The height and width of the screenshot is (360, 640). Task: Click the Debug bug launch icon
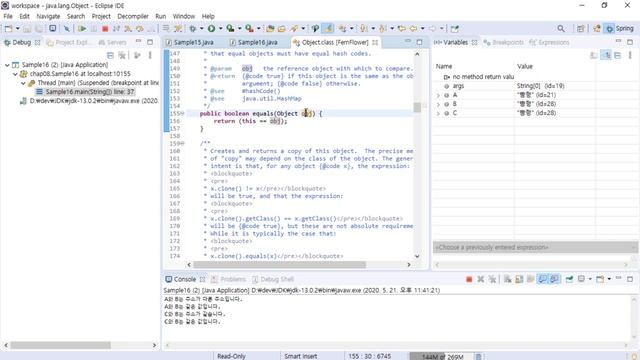click(x=193, y=29)
